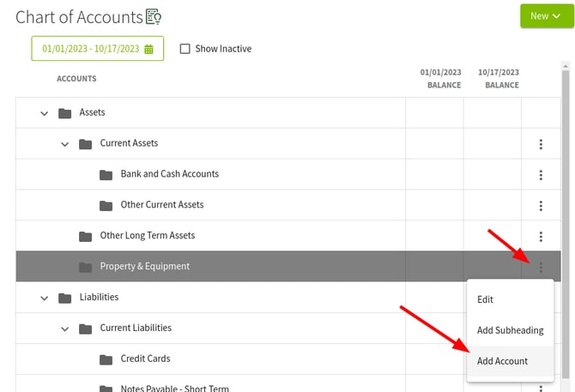Collapse the Current Liabilities chevron

64,329
